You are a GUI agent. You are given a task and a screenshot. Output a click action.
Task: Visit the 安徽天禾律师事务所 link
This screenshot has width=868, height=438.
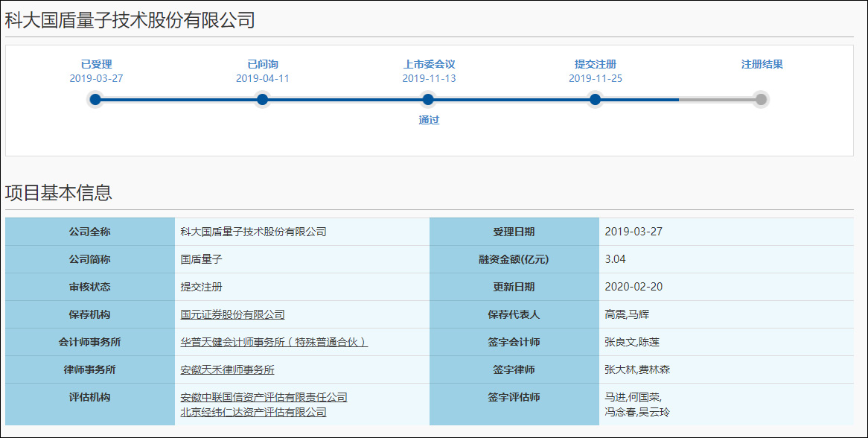[227, 370]
